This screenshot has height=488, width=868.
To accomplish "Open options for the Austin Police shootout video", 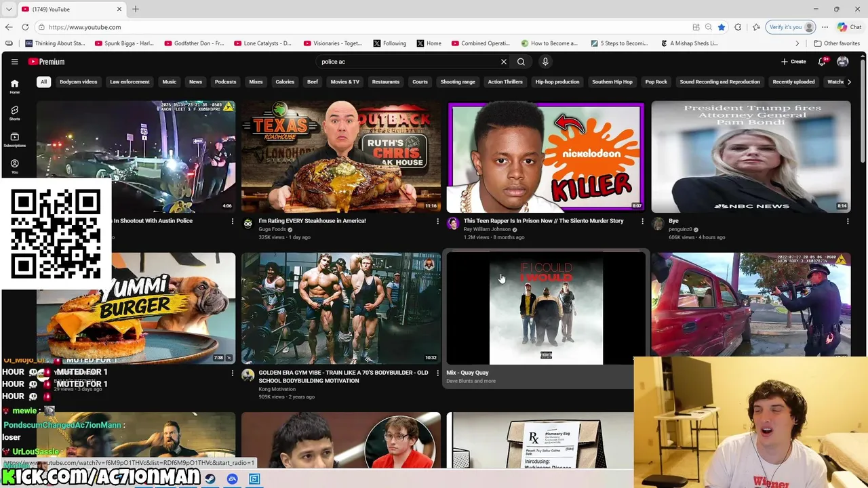I will tap(232, 222).
